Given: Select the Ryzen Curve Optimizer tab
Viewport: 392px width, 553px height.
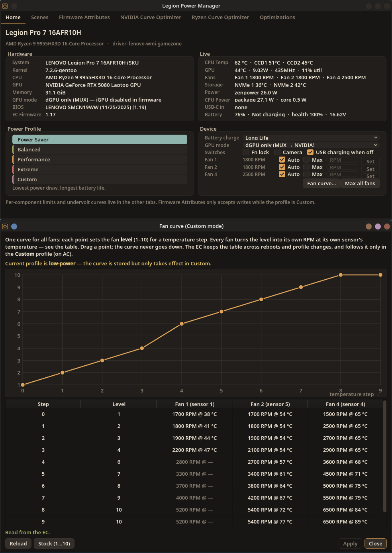Looking at the screenshot, I should click(x=220, y=17).
